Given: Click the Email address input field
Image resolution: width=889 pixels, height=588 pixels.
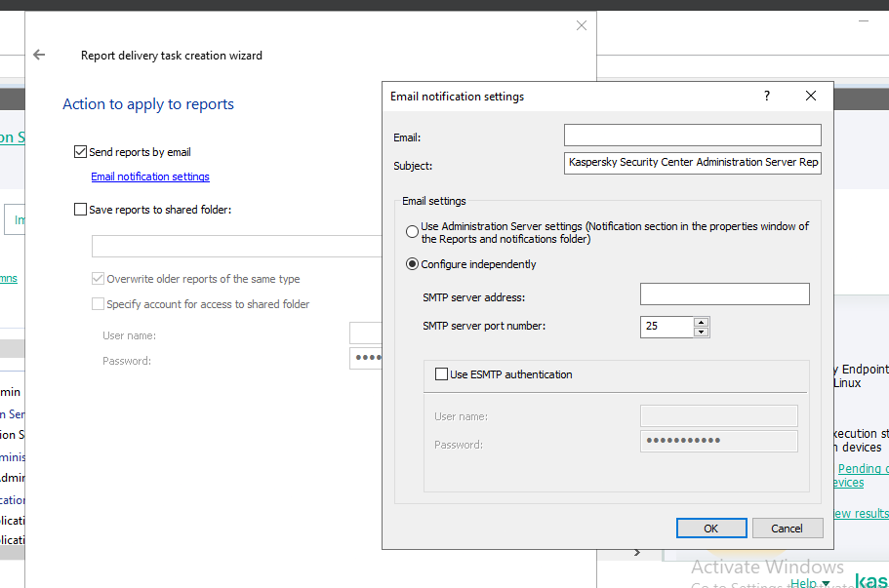Looking at the screenshot, I should 692,136.
